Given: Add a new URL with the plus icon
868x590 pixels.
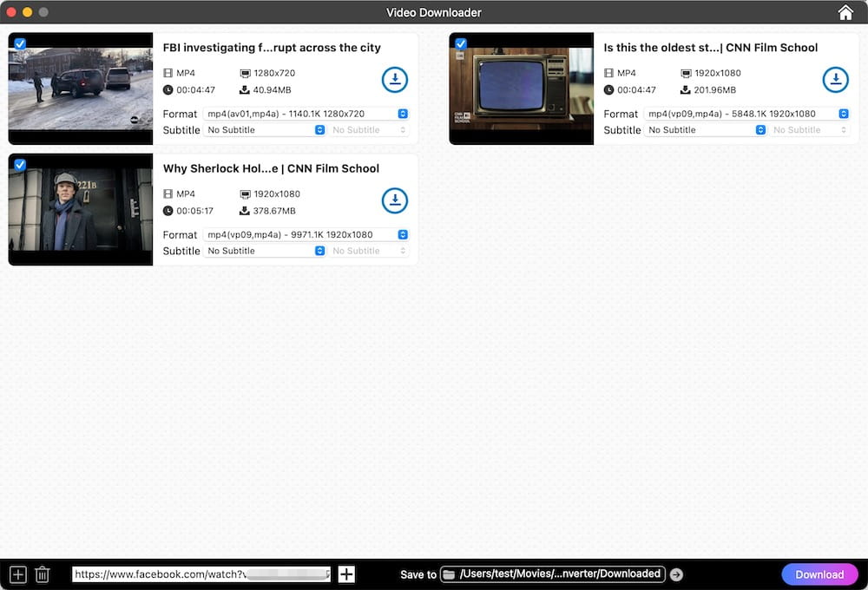Looking at the screenshot, I should (17, 574).
